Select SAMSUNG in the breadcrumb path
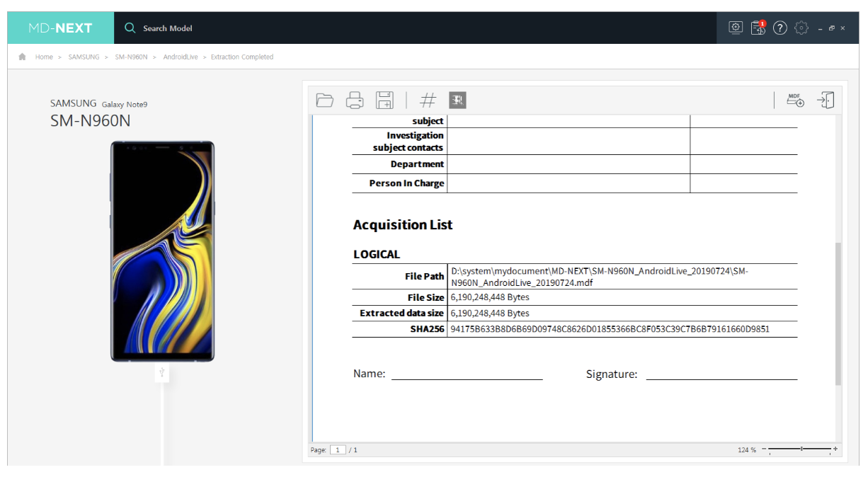Image resolution: width=868 pixels, height=477 pixels. pyautogui.click(x=84, y=57)
